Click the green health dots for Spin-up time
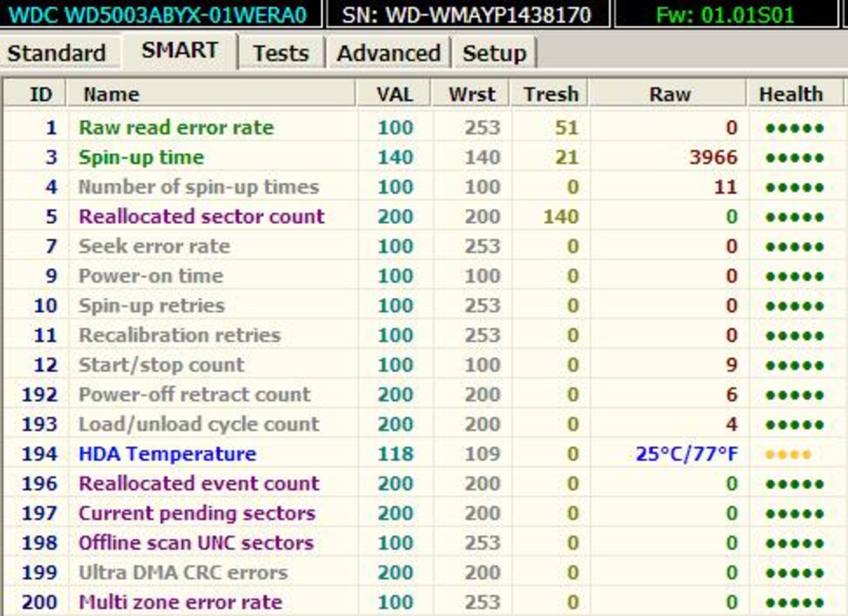Viewport: 848px width, 616px height. [x=794, y=158]
